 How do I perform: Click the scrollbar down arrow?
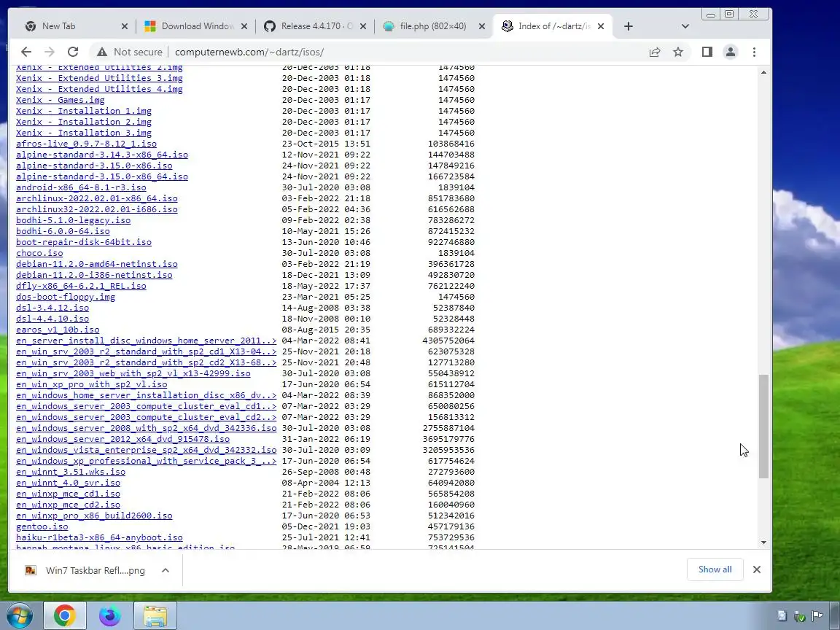point(763,542)
